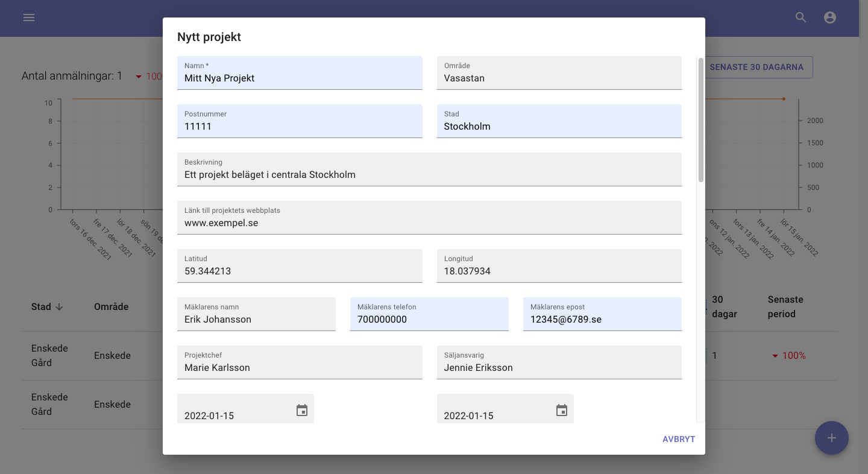Viewport: 868px width, 474px height.
Task: Sort by Stad column arrow
Action: [59, 307]
